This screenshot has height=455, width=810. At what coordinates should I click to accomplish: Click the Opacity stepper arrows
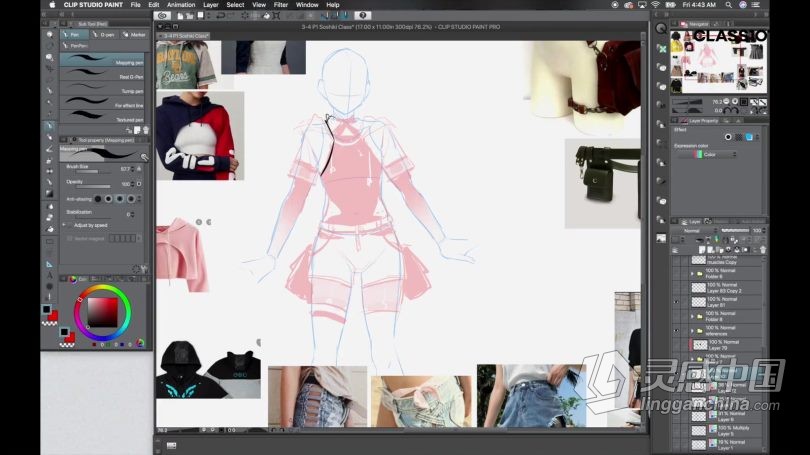click(133, 184)
